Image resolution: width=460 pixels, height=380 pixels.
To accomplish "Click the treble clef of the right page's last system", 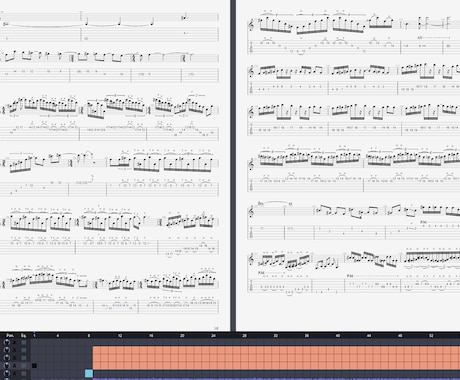I will tap(251, 259).
